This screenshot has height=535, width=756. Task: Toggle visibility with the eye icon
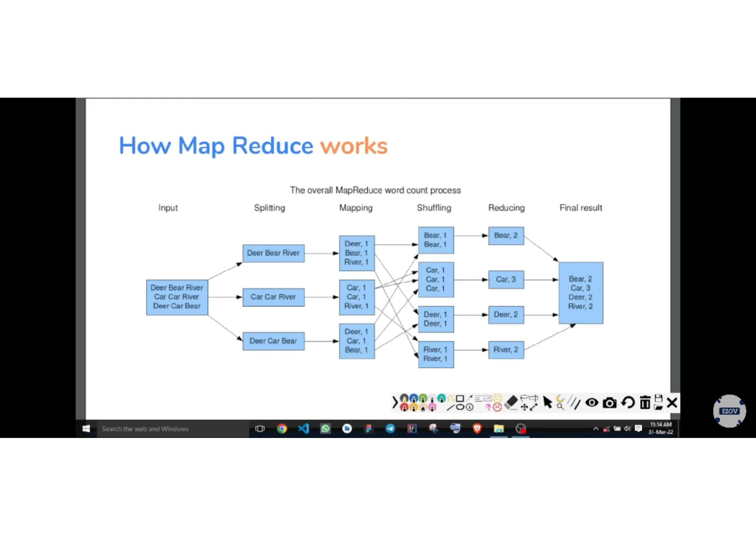(x=592, y=403)
